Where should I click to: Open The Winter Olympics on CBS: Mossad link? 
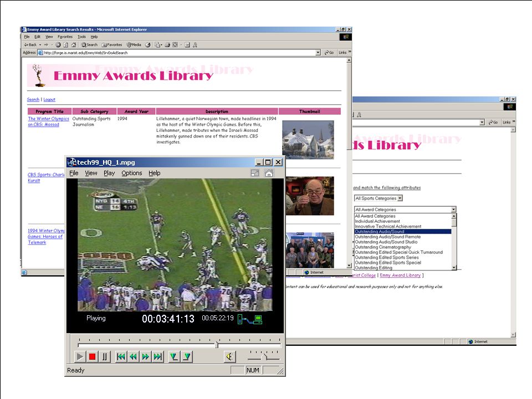[x=48, y=121]
